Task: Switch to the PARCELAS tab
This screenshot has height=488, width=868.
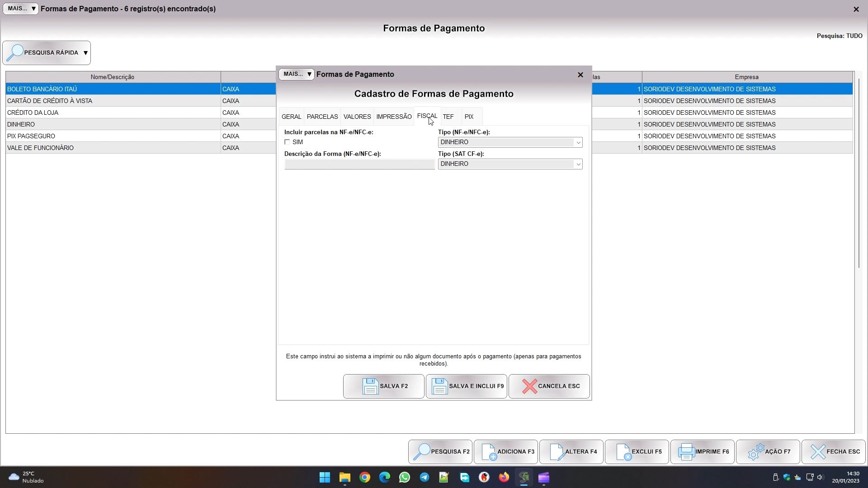Action: click(x=322, y=117)
